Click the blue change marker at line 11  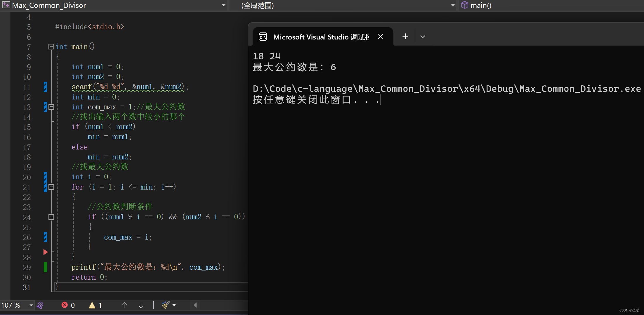coord(45,87)
